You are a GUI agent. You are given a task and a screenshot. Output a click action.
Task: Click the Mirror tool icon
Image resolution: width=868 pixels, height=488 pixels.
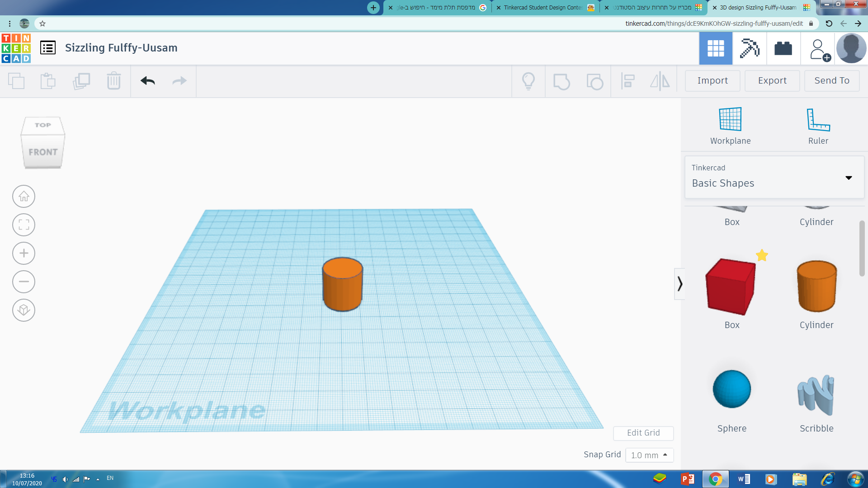pyautogui.click(x=660, y=81)
